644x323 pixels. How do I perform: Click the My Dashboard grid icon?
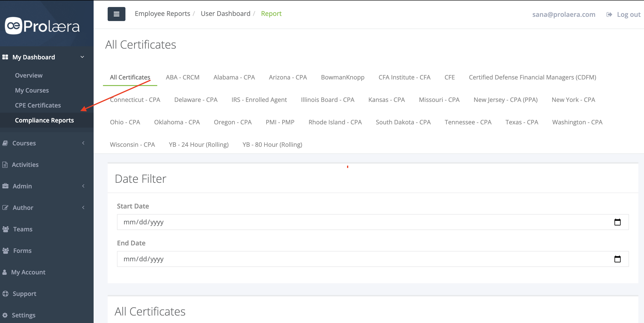[5, 57]
